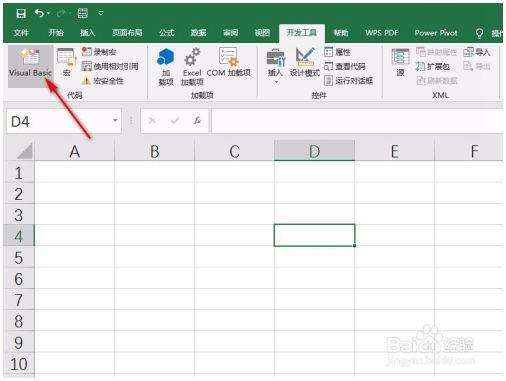506x381 pixels.
Task: Switch to the 公式 formulas tab
Action: click(x=167, y=33)
